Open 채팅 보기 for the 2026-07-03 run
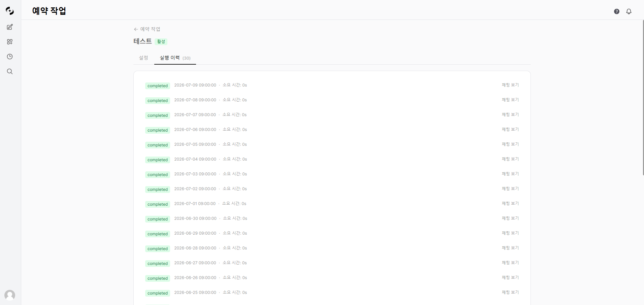 tap(510, 174)
